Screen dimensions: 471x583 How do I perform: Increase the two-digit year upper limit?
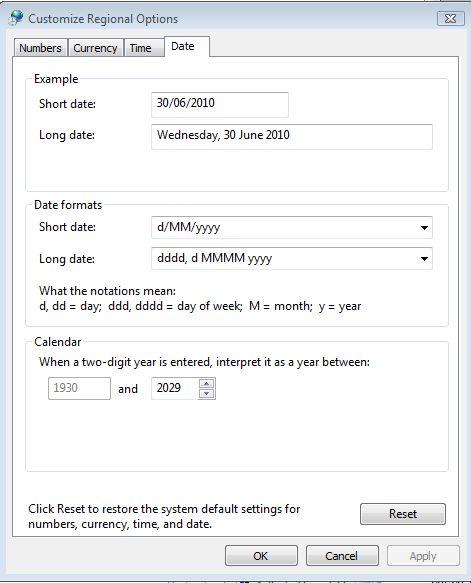point(206,383)
